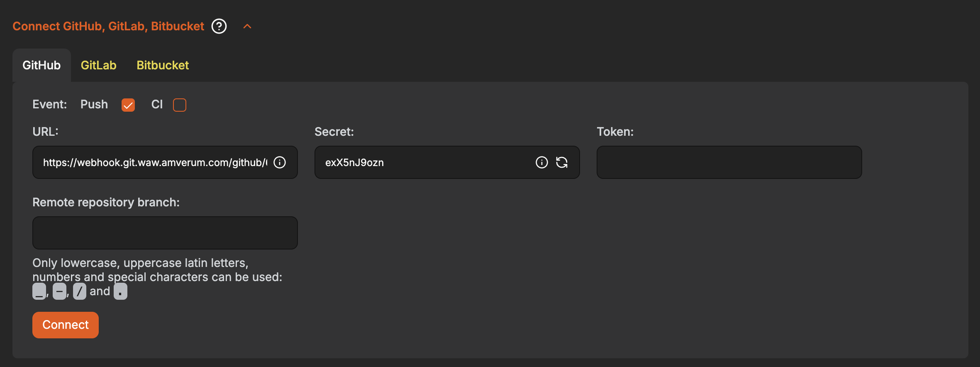Screen dimensions: 980x367
Task: Open help icon next to Connect GitHub heading
Action: point(219,26)
